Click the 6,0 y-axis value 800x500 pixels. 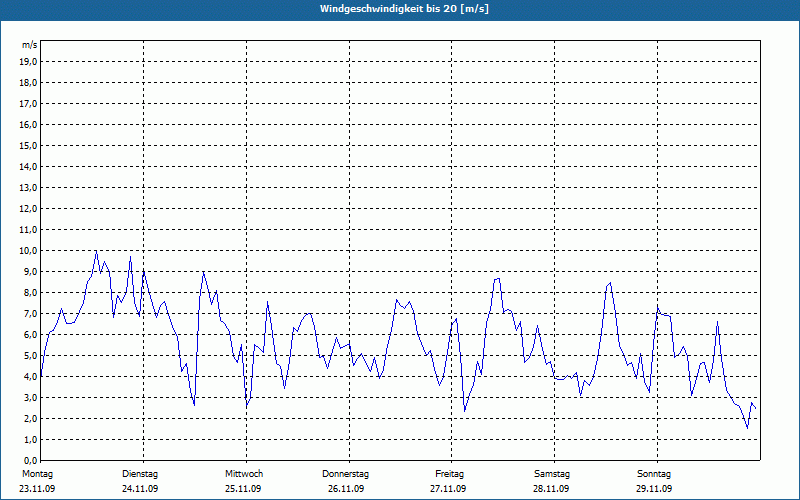coord(30,334)
